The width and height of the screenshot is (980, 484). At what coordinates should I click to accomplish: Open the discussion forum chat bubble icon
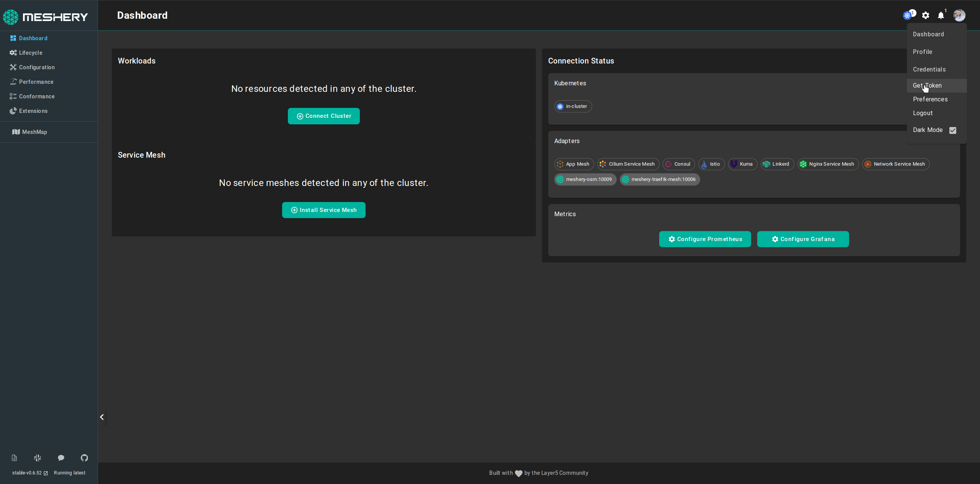click(60, 458)
